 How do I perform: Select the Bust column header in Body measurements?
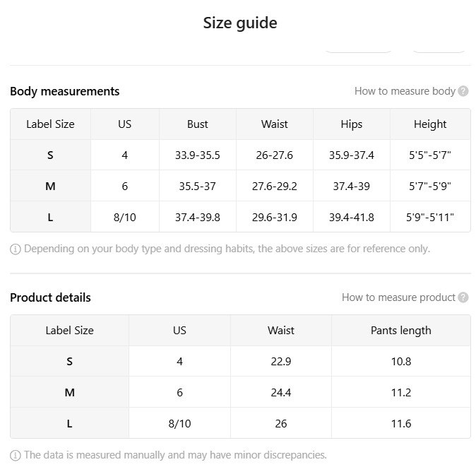click(x=198, y=124)
